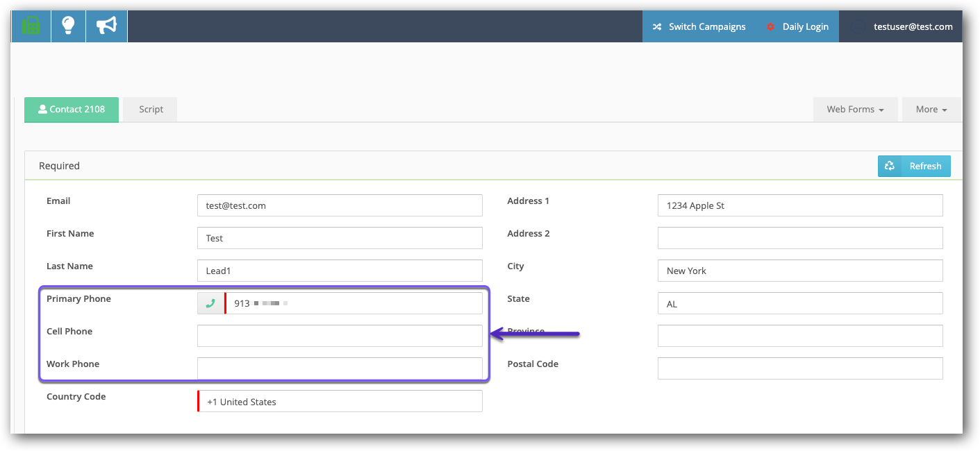Viewport: 980px width, 451px height.
Task: Click the Daily Login text
Action: tap(805, 27)
